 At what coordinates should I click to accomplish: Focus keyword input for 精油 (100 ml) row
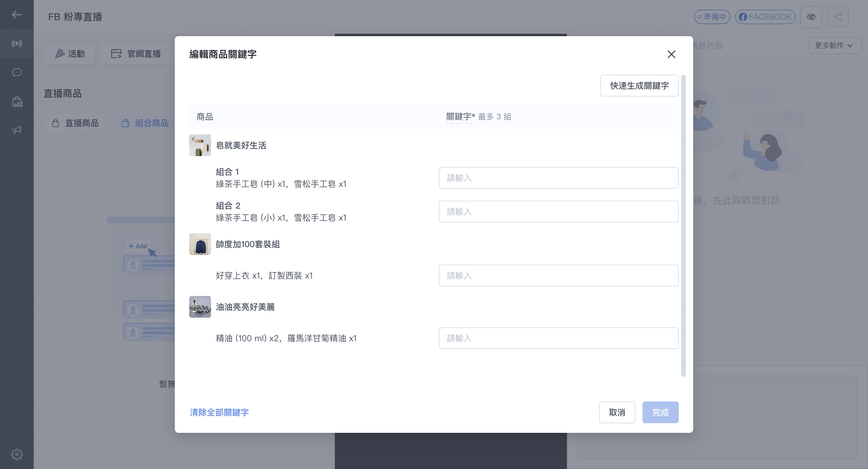pyautogui.click(x=558, y=338)
